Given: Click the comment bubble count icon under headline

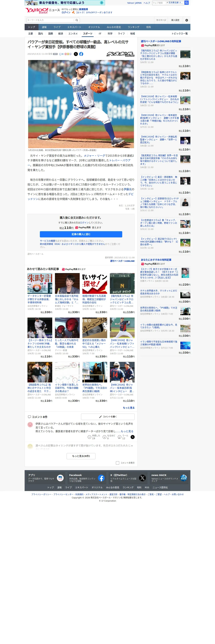Looking at the screenshot, I should (x=61, y=54).
